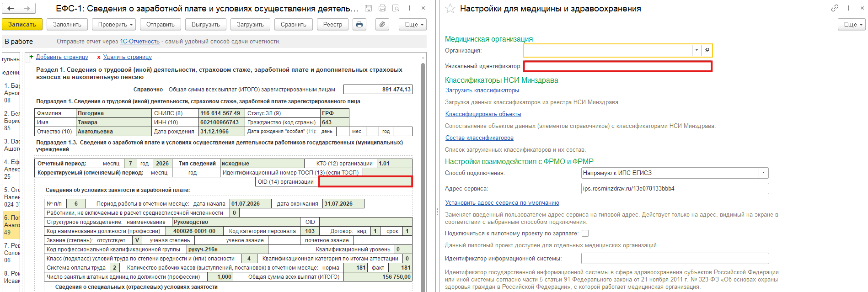Open the 1С-Отчетность link
868x292 pixels.
(139, 42)
